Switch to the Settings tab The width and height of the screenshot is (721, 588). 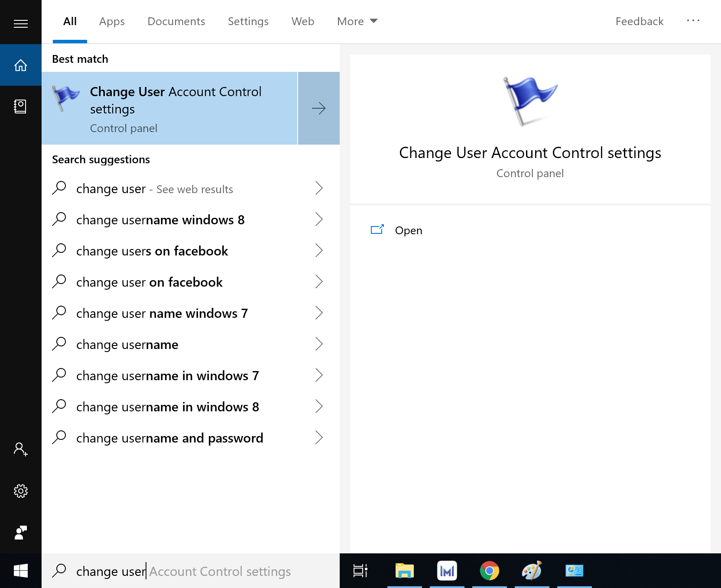pyautogui.click(x=248, y=21)
